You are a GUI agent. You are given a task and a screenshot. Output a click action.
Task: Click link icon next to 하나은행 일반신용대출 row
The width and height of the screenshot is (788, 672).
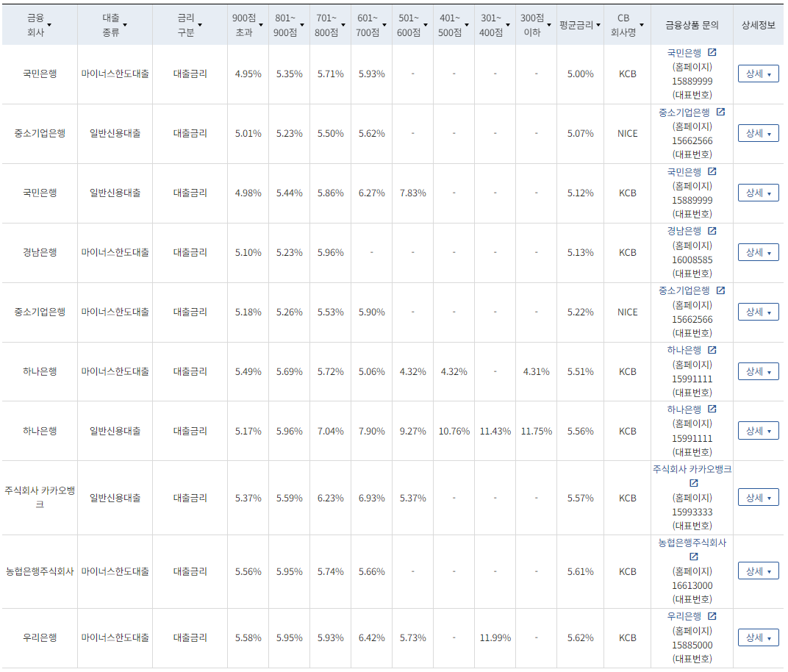pos(710,410)
